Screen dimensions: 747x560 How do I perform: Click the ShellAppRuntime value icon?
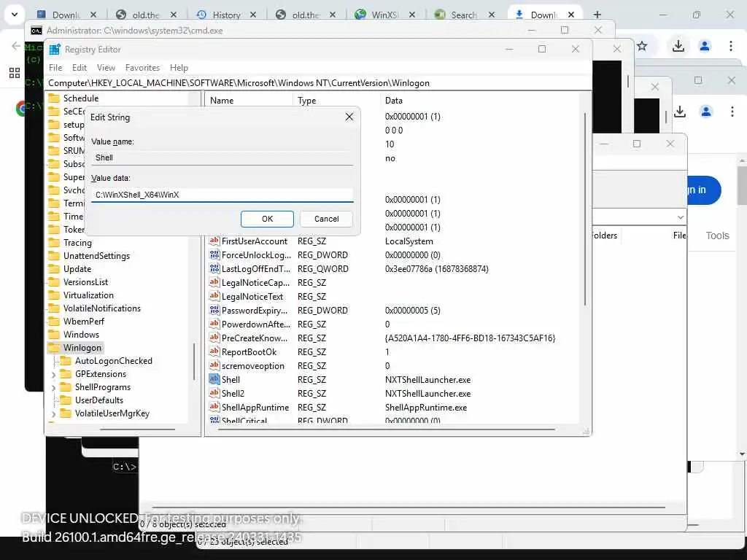(214, 407)
